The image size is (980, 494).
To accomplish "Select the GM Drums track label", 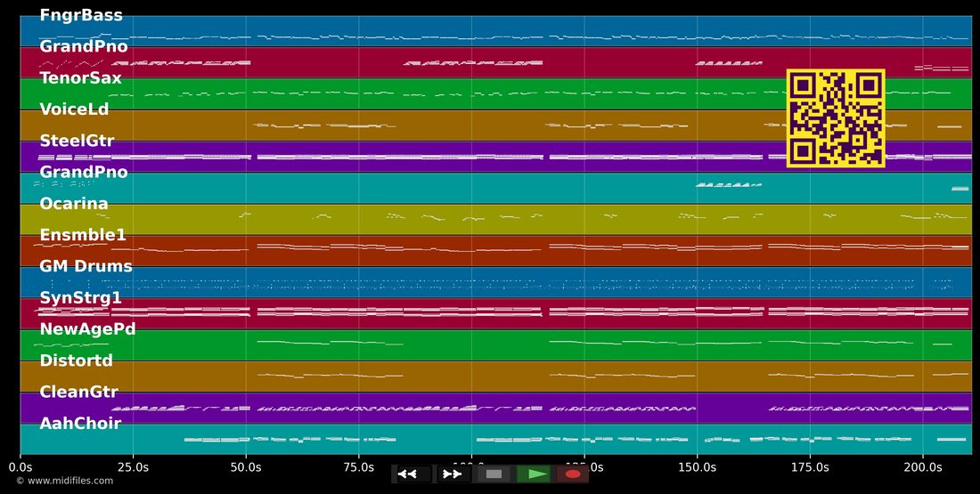I will (86, 266).
